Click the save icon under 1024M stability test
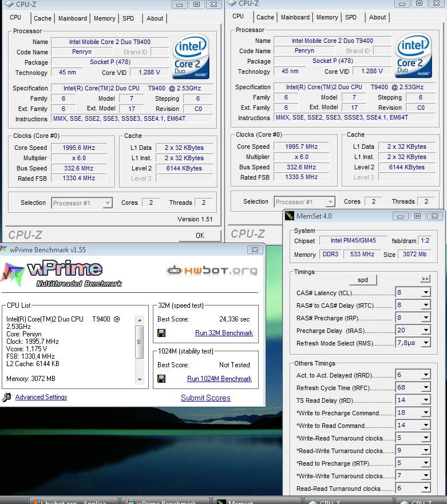447x504 pixels. 161,379
